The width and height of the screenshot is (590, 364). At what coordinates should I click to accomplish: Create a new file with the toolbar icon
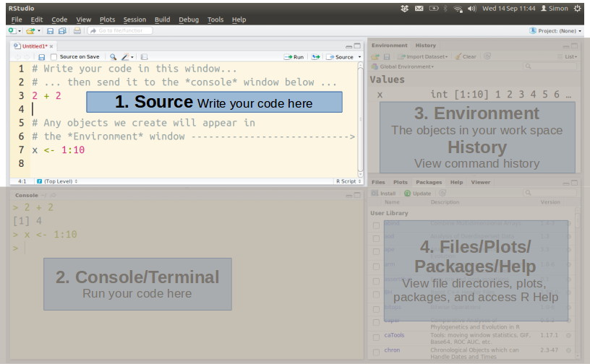[x=12, y=31]
